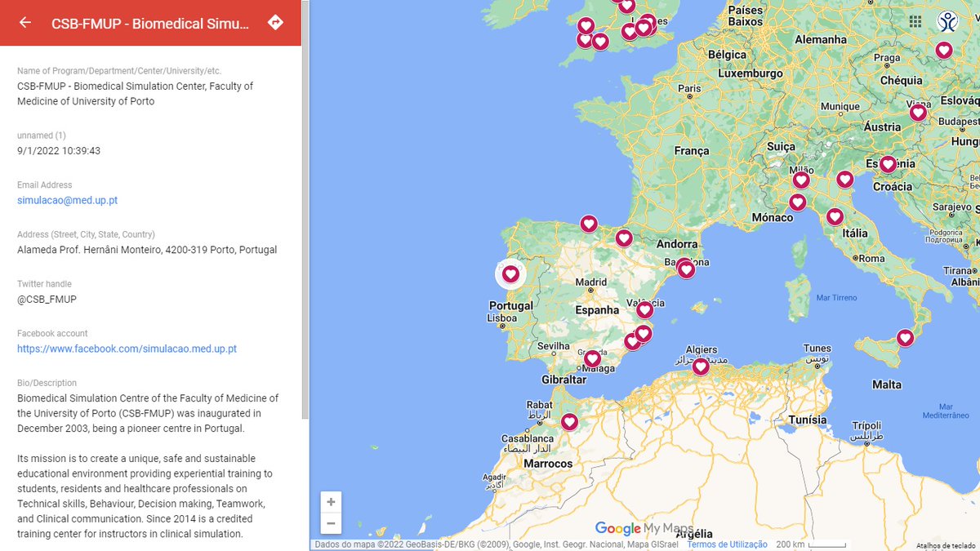Click the side panel scrollbar
Screen dimensions: 980x551
click(305, 210)
